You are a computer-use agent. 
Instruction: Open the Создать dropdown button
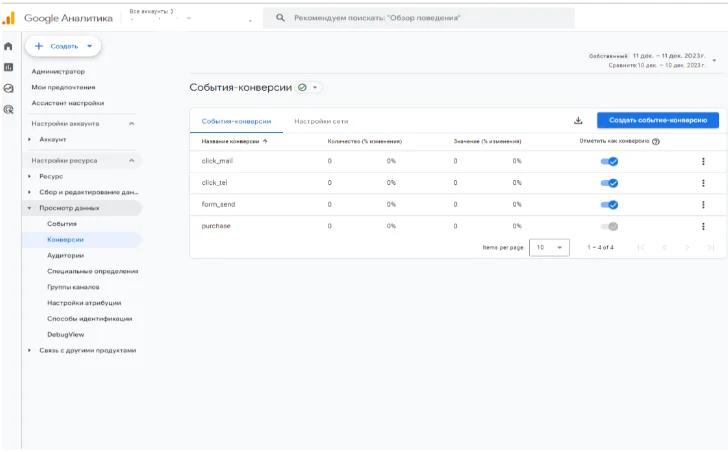pyautogui.click(x=63, y=46)
